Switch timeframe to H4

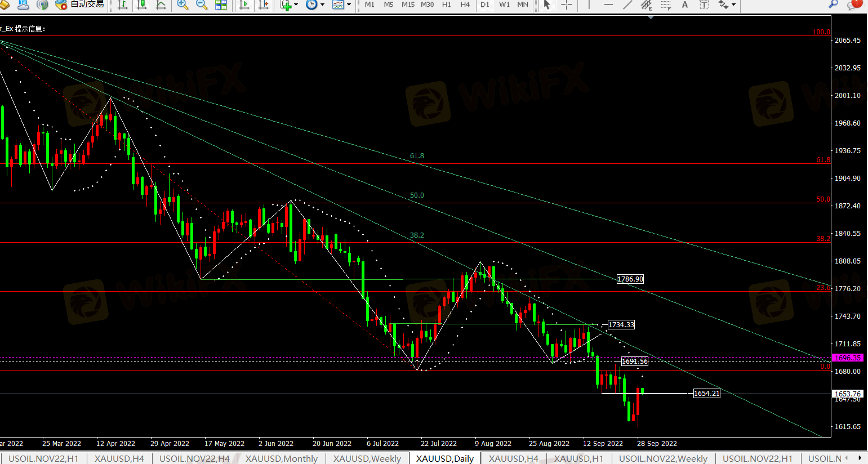[465, 5]
